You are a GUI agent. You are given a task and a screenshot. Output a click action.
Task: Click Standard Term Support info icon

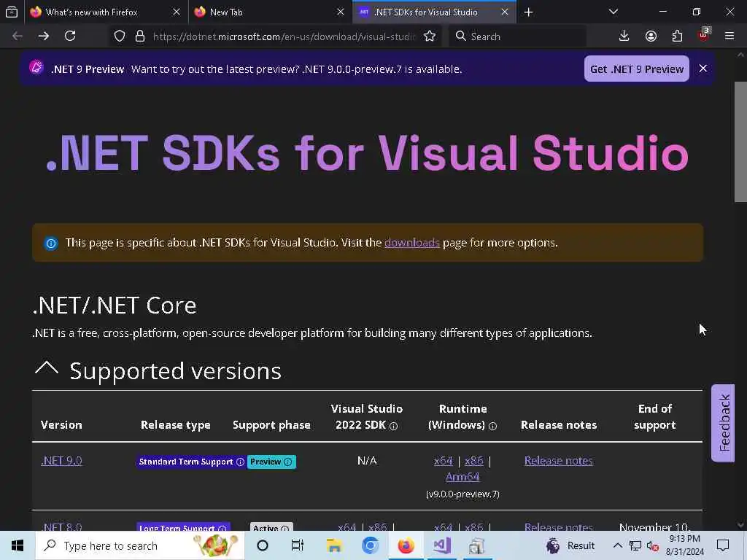click(241, 462)
